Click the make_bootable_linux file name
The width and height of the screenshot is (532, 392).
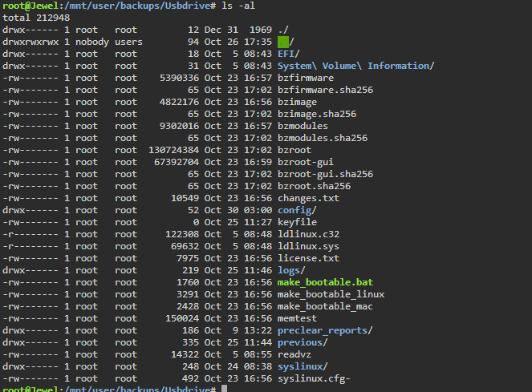pos(331,295)
